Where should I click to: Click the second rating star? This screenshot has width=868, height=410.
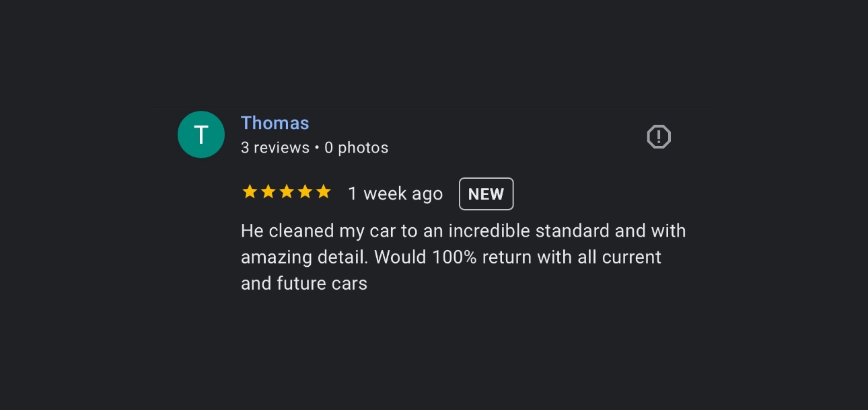click(x=268, y=192)
